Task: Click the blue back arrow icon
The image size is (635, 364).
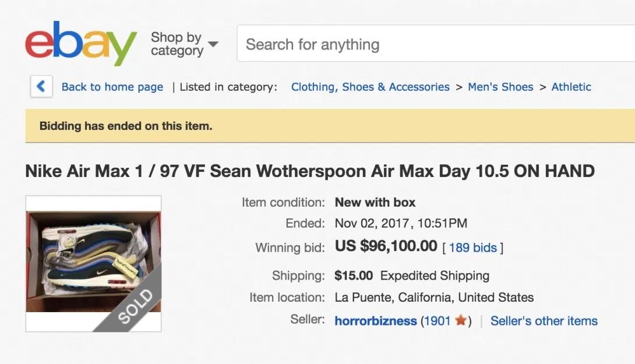Action: (41, 87)
